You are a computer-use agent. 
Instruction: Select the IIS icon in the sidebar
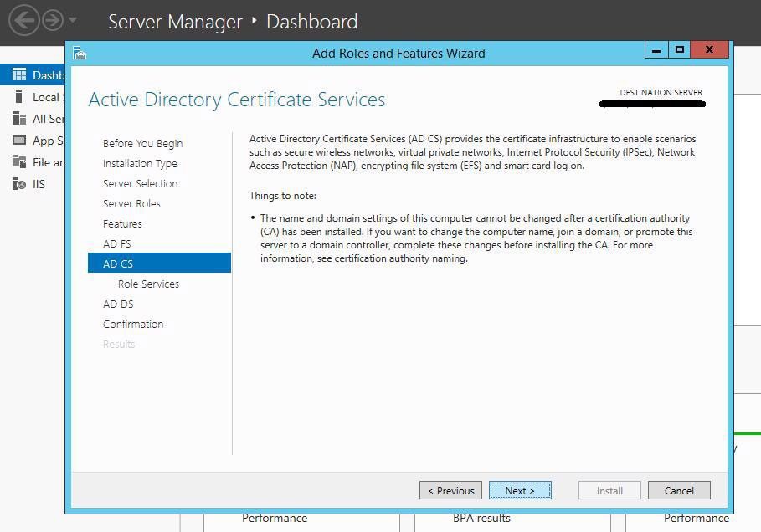(x=18, y=183)
